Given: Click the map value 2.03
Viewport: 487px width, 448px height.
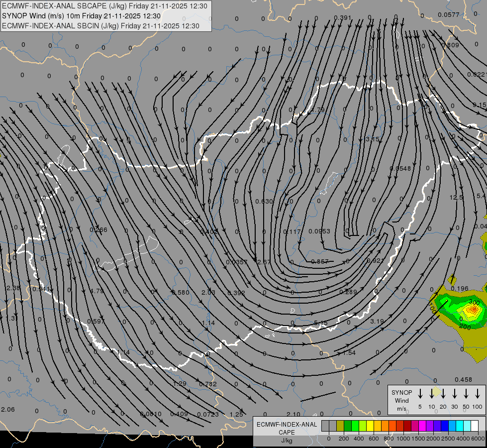Looking at the screenshot, I should [x=208, y=293].
